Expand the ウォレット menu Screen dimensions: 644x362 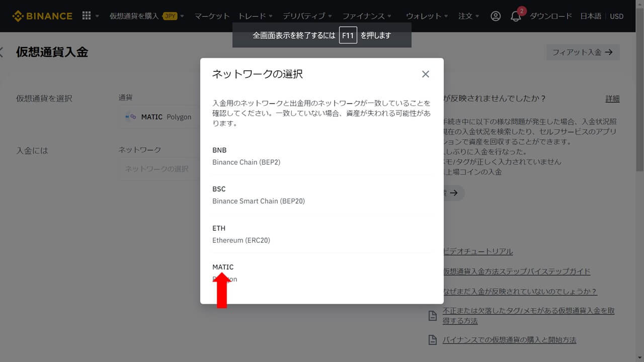point(427,16)
